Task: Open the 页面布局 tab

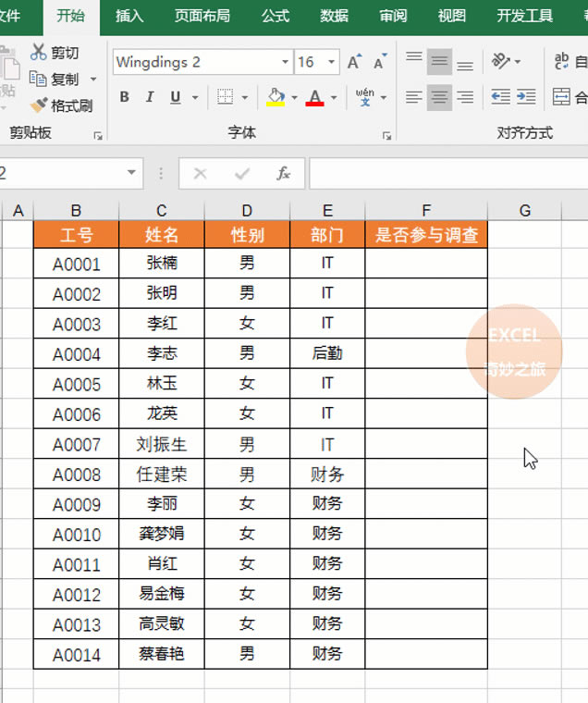Action: click(x=202, y=16)
